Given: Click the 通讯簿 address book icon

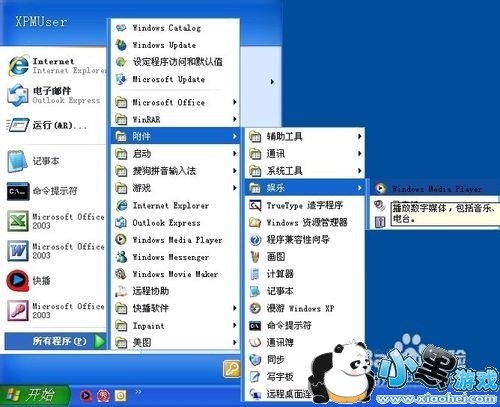Looking at the screenshot, I should pos(255,342).
